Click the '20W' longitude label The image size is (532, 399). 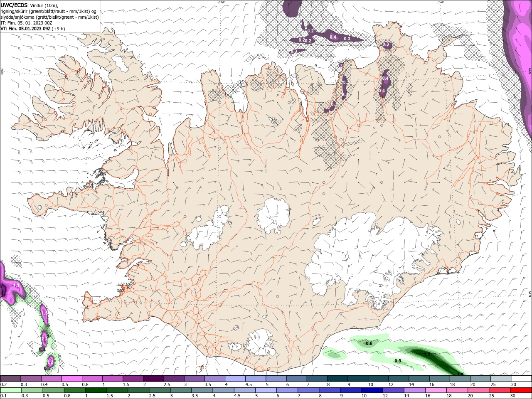221,2
